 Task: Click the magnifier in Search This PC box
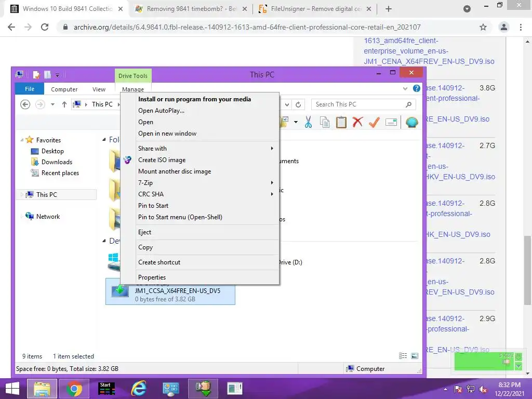(x=408, y=104)
